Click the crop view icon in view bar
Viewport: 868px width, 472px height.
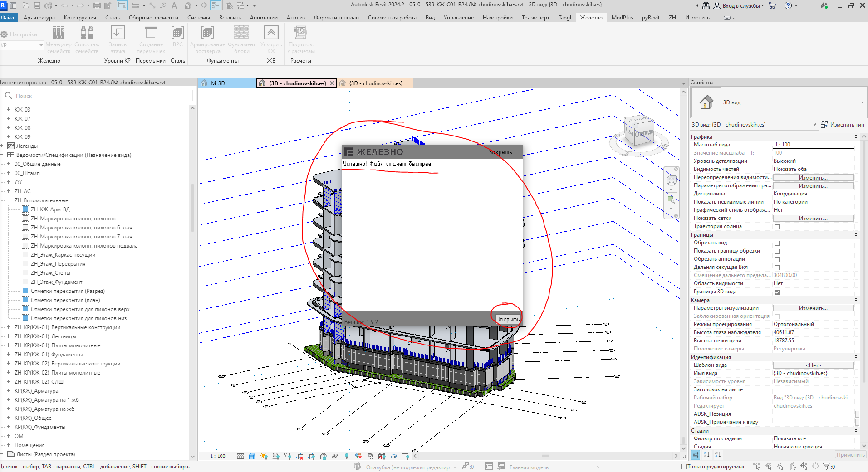click(x=299, y=456)
